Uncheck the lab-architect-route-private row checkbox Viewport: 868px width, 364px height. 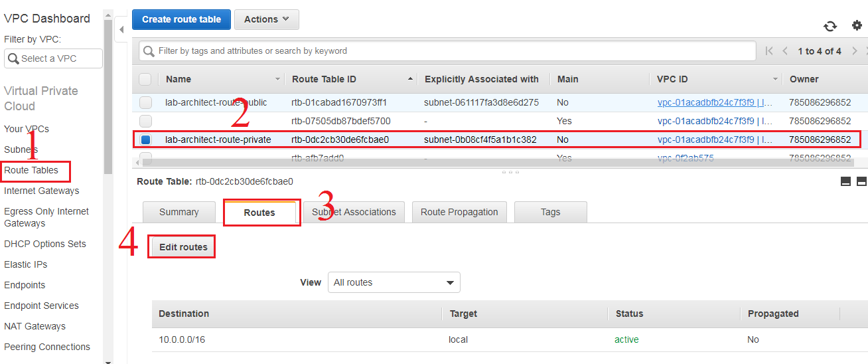coord(145,139)
